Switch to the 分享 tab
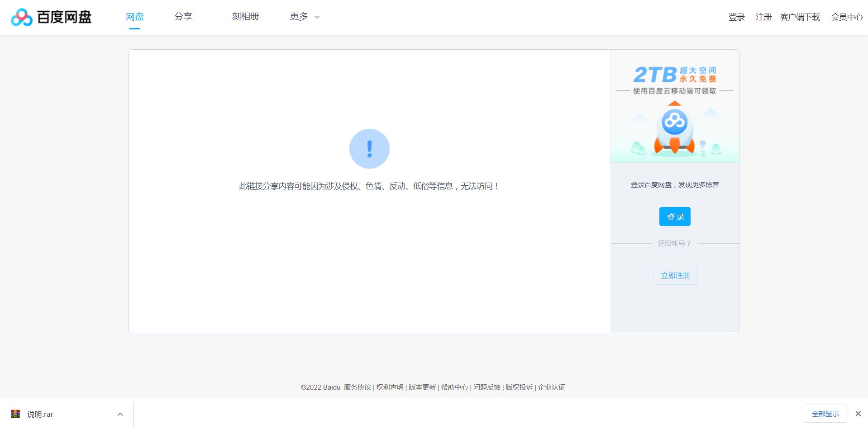 (183, 17)
